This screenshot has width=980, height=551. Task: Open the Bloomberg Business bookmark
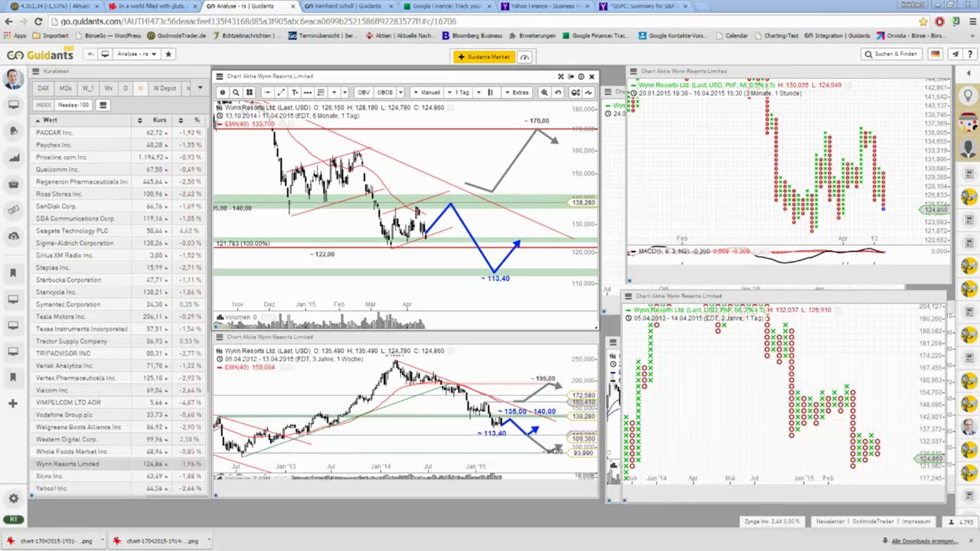(x=472, y=36)
